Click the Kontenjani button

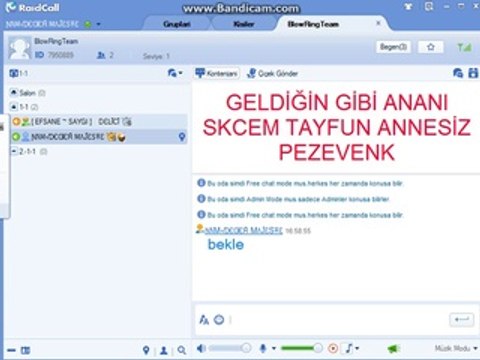coord(217,73)
